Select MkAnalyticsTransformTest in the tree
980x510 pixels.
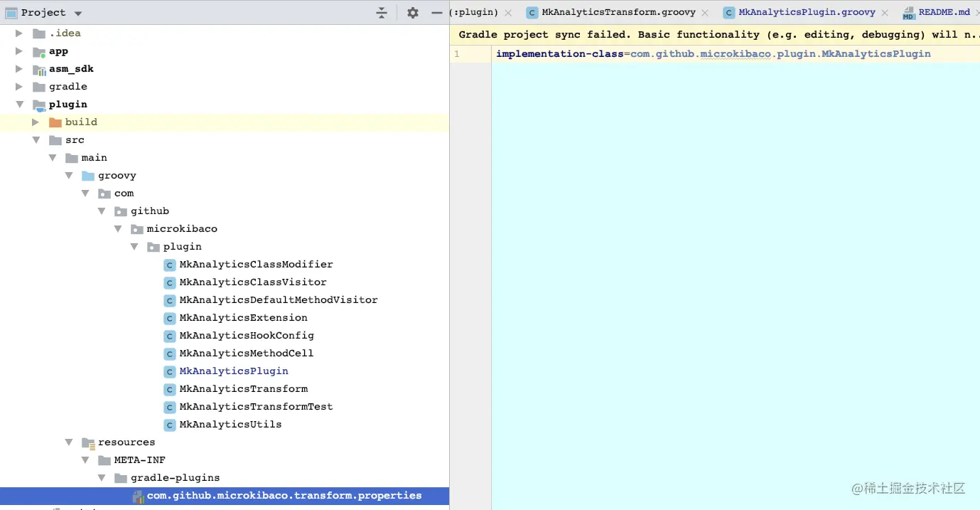pos(256,407)
